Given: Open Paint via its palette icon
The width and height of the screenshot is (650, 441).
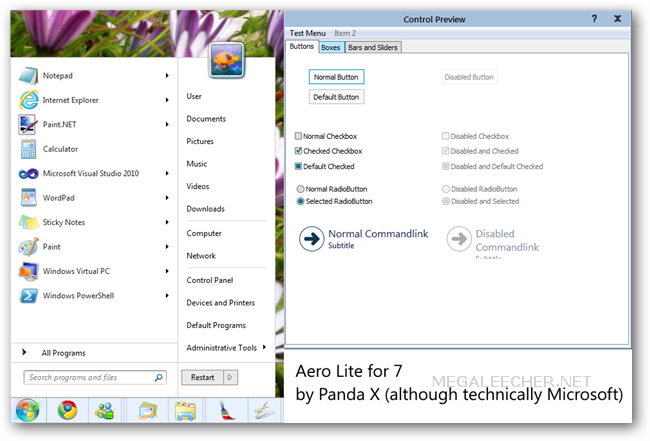Looking at the screenshot, I should [x=28, y=247].
